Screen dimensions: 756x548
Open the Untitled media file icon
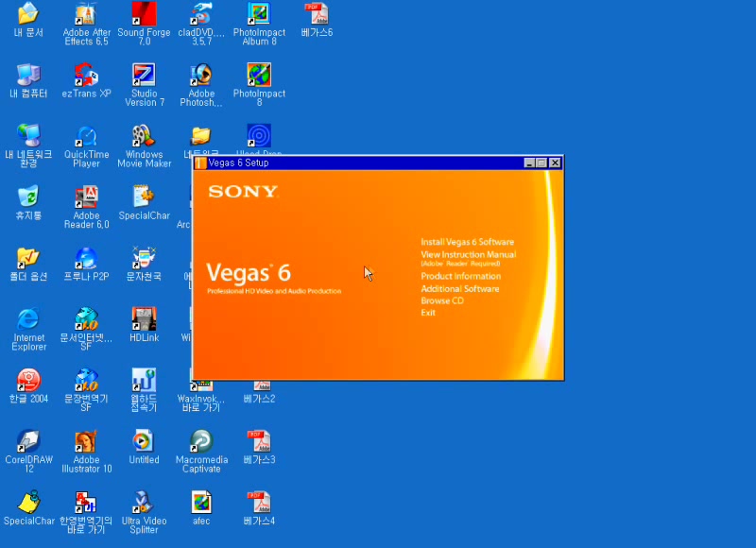[x=144, y=441]
